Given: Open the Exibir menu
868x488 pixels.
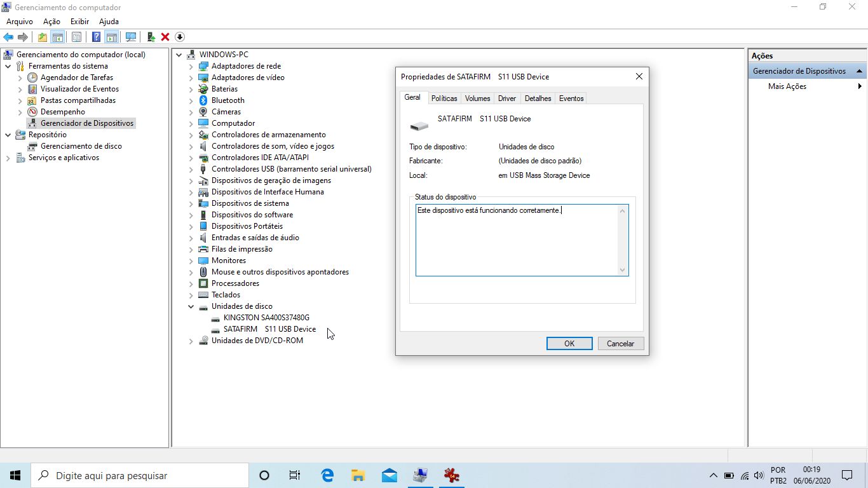Looking at the screenshot, I should click(x=79, y=22).
